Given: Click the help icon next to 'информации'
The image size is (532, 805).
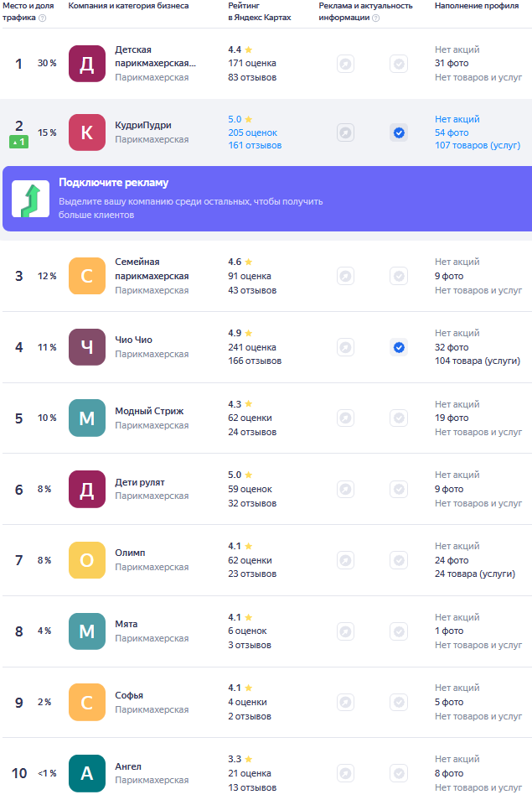Looking at the screenshot, I should [375, 18].
